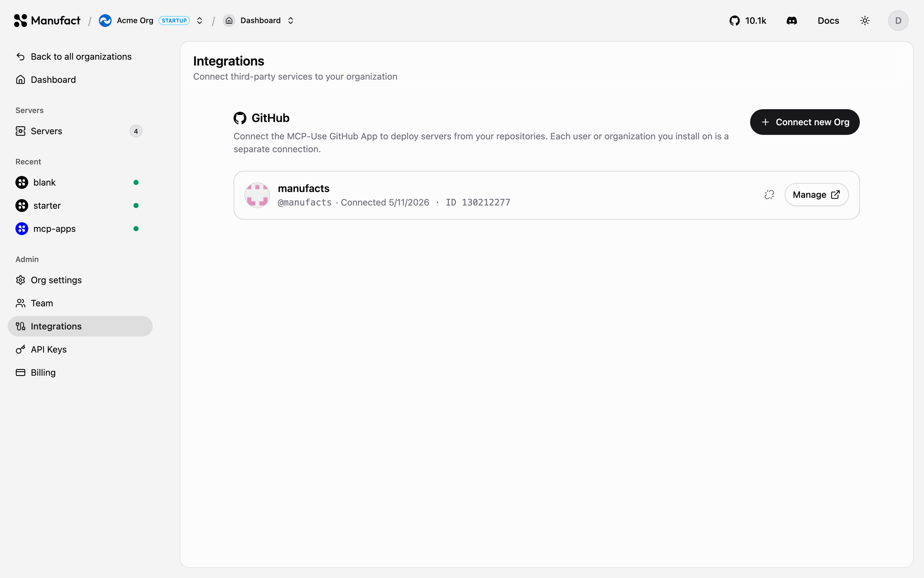This screenshot has height=578, width=924.
Task: Click the blank server icon
Action: [22, 182]
